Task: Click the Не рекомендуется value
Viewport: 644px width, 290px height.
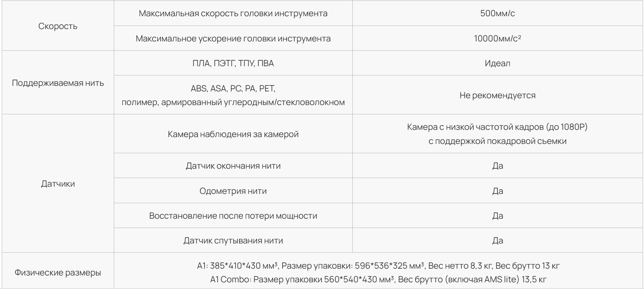Action: coord(497,95)
